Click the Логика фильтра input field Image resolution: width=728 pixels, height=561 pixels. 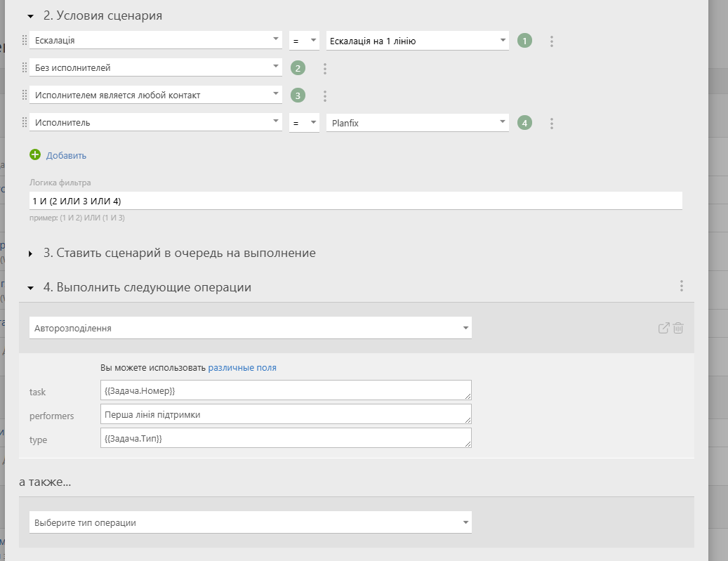click(356, 201)
